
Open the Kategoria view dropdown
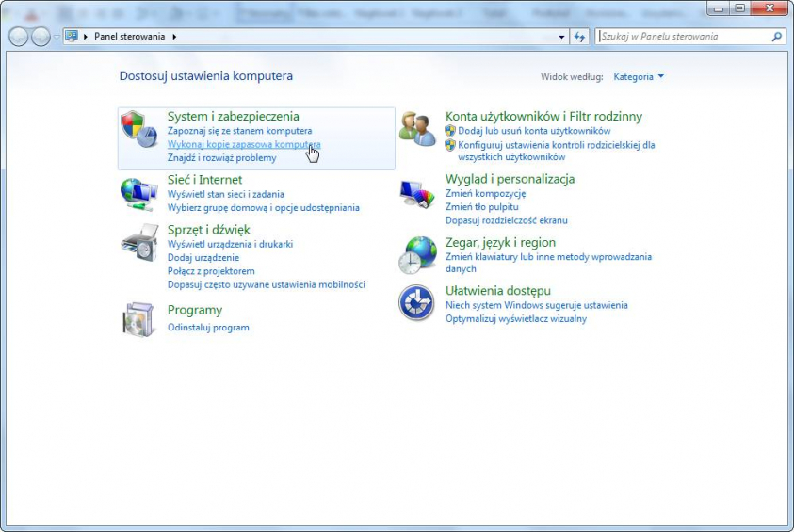click(639, 76)
